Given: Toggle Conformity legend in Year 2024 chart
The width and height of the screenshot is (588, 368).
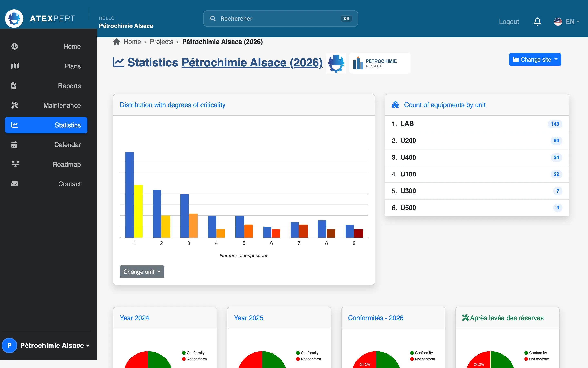Looking at the screenshot, I should coord(193,353).
